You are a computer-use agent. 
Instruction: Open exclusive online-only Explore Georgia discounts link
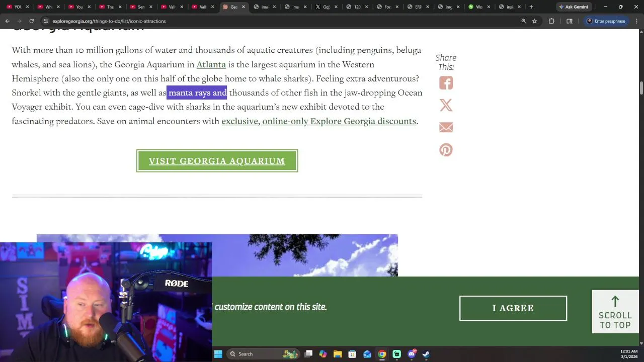point(318,121)
